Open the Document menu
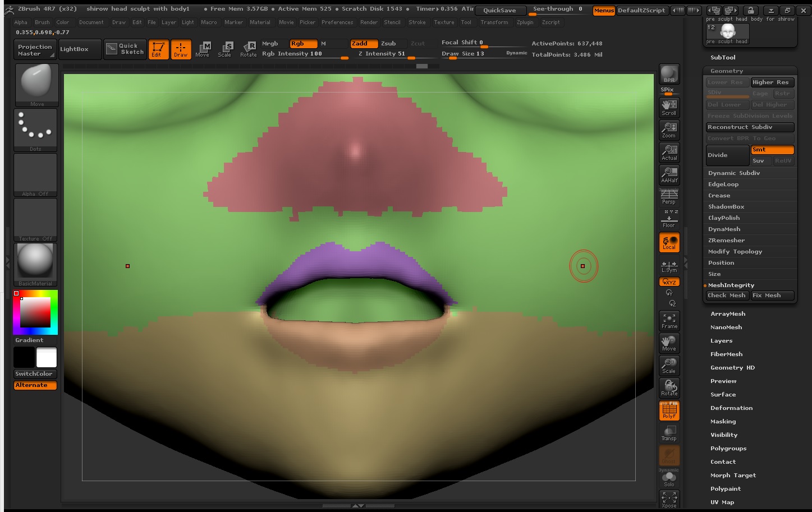 91,22
